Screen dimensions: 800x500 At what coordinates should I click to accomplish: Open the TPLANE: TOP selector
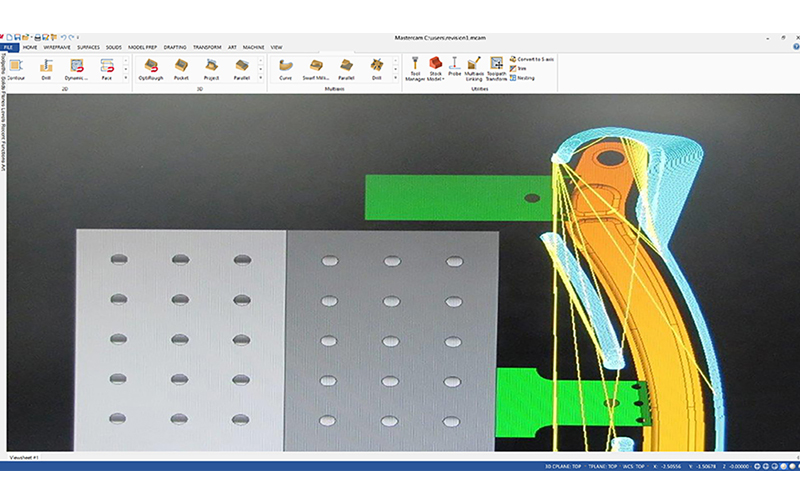coord(603,466)
